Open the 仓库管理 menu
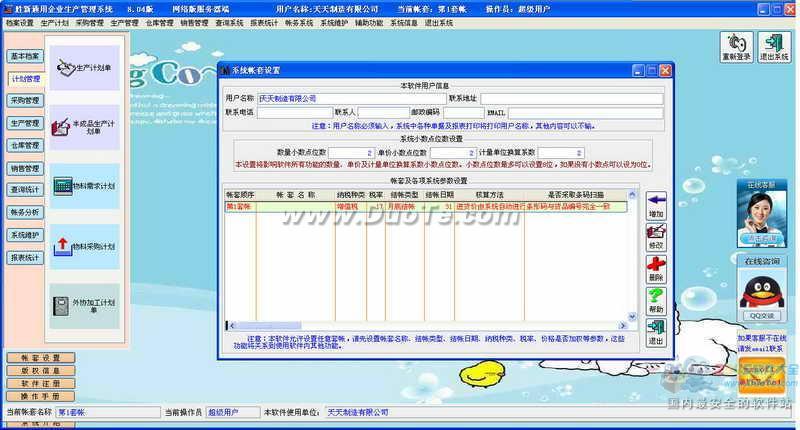The width and height of the screenshot is (800, 430). [x=156, y=22]
